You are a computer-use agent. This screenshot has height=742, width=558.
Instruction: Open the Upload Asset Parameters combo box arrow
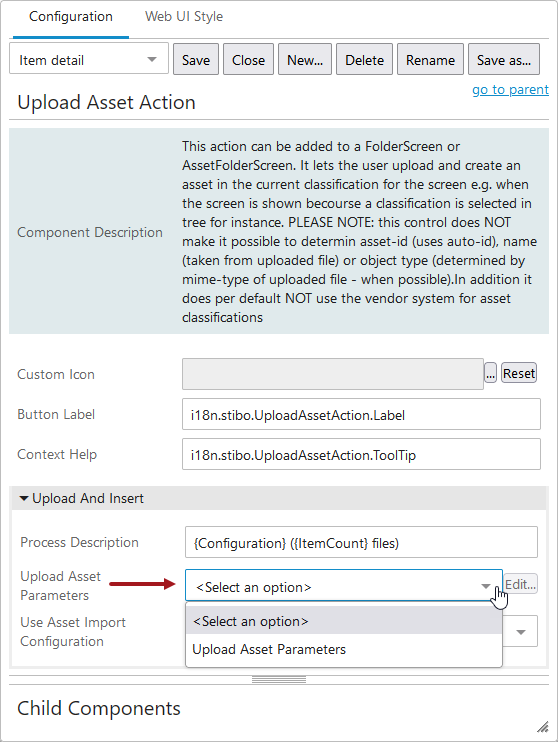pyautogui.click(x=486, y=586)
